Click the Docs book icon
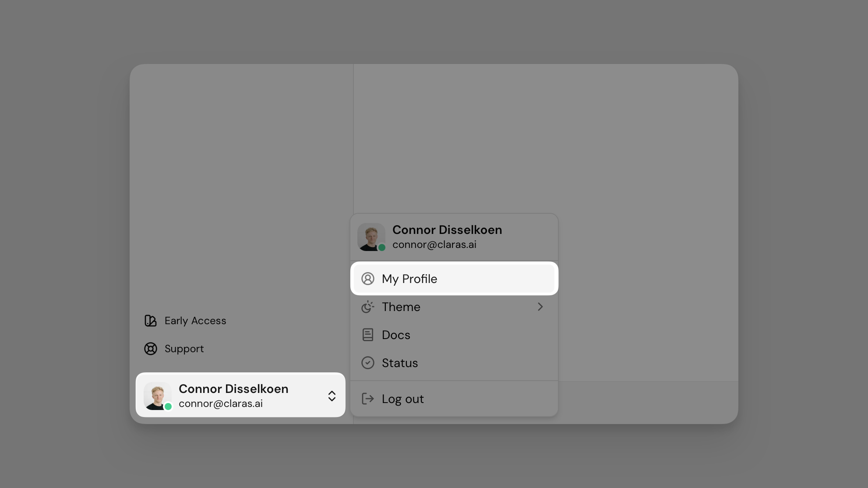 pos(368,335)
